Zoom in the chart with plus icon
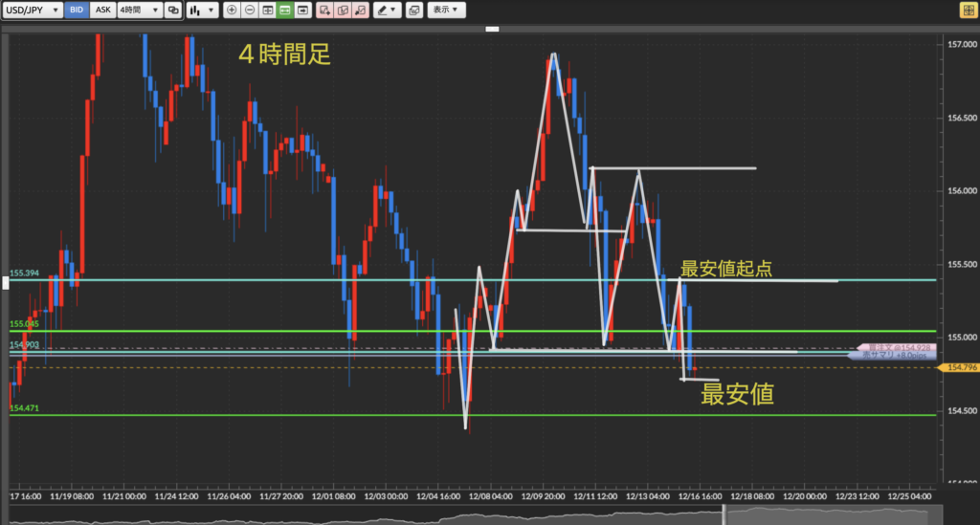The height and width of the screenshot is (525, 980). [x=232, y=10]
